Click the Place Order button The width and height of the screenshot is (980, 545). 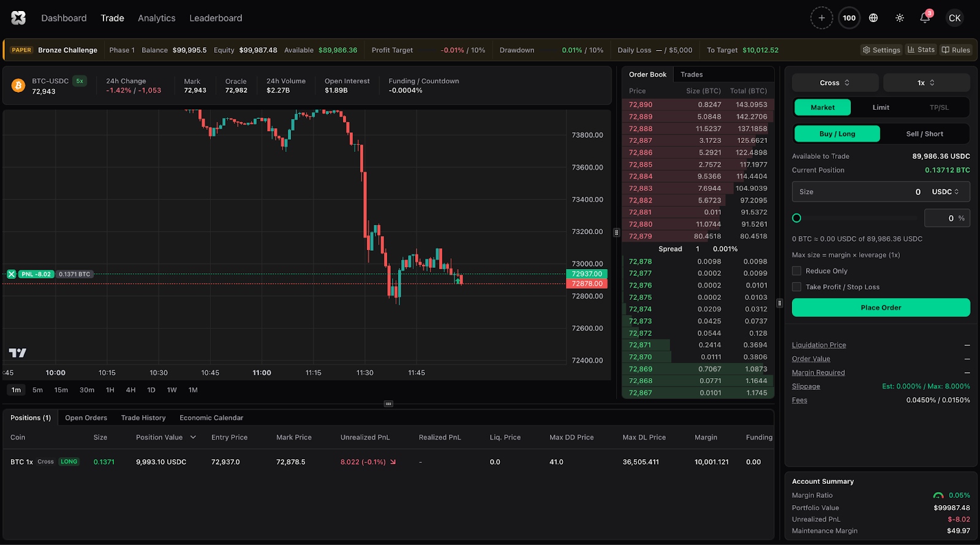(881, 308)
